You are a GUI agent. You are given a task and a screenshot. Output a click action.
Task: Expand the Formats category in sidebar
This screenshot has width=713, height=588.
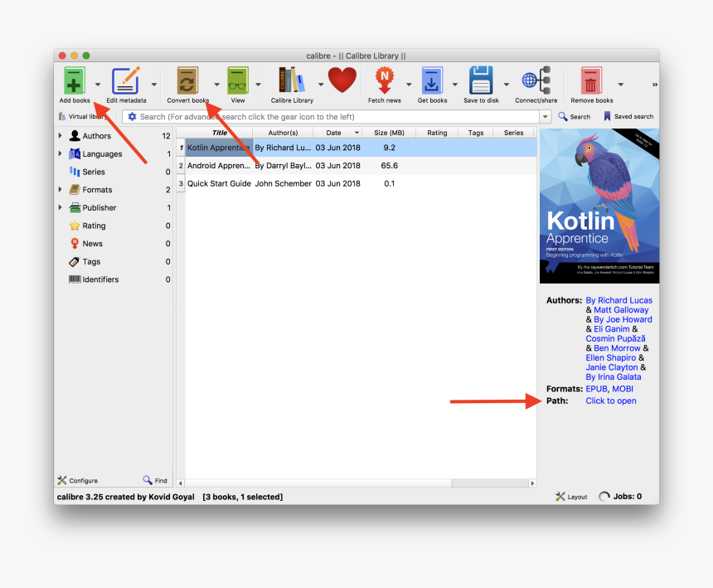click(x=60, y=190)
